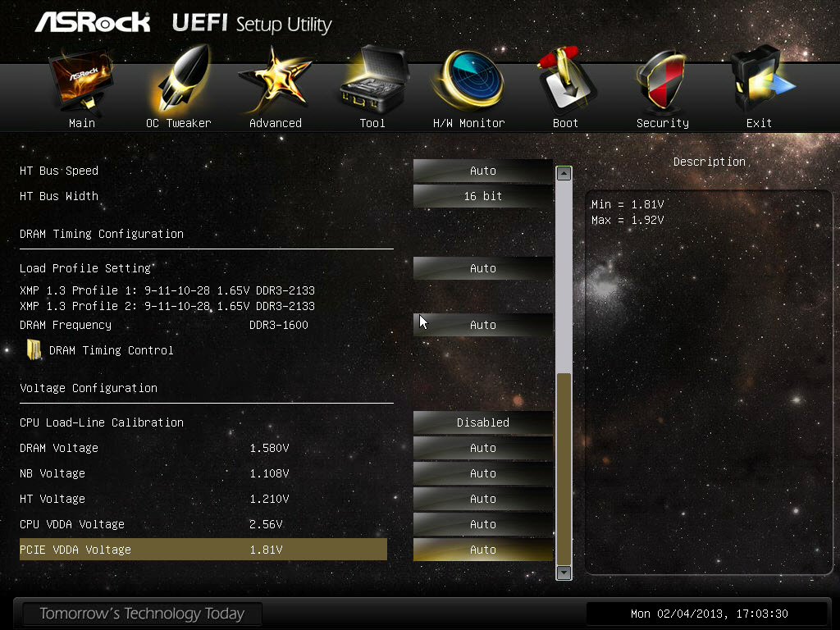The height and width of the screenshot is (630, 840).
Task: Click the 2.56V CPU VDDA reading
Action: 266,524
